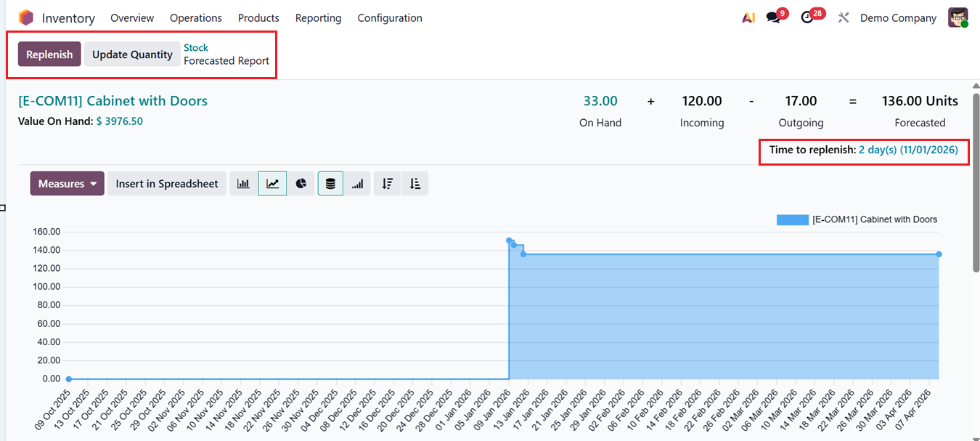The width and height of the screenshot is (980, 441).
Task: Open the Activities clock panel
Action: (808, 17)
